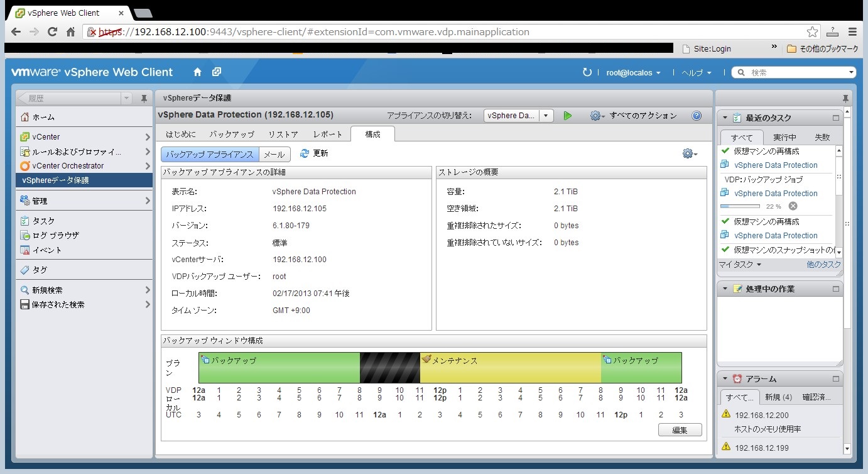
Task: Open イベント in the navigator
Action: click(x=84, y=250)
